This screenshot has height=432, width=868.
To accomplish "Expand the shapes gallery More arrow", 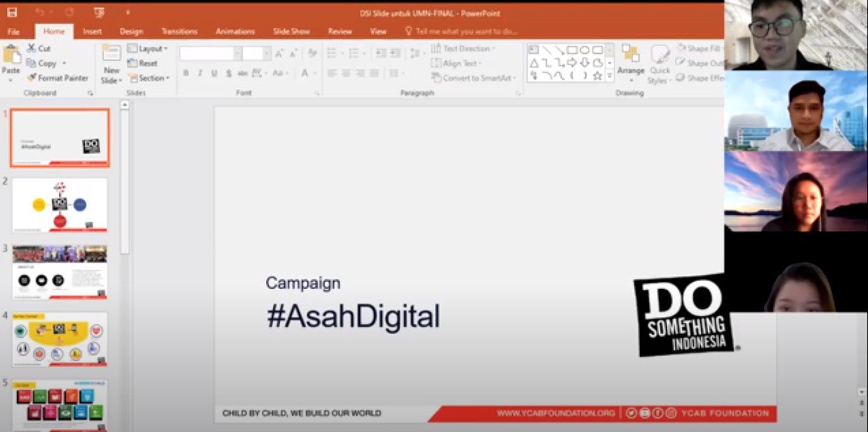I will pyautogui.click(x=610, y=76).
